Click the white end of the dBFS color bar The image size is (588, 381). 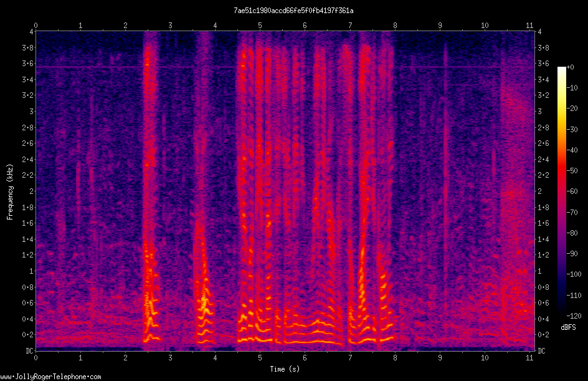click(x=561, y=70)
